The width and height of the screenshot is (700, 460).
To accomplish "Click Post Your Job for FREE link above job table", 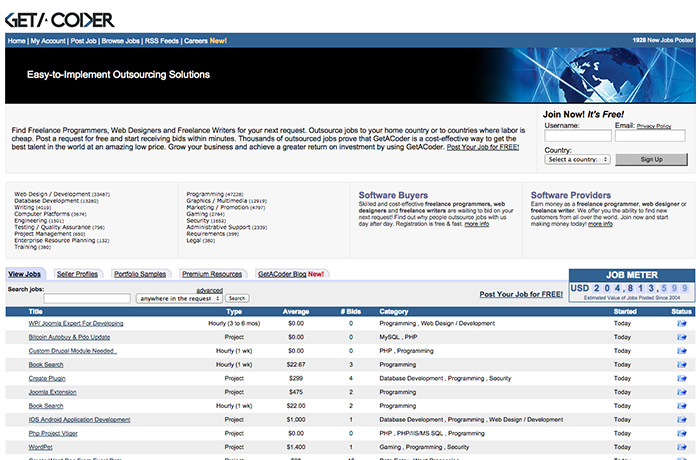I will pyautogui.click(x=521, y=294).
